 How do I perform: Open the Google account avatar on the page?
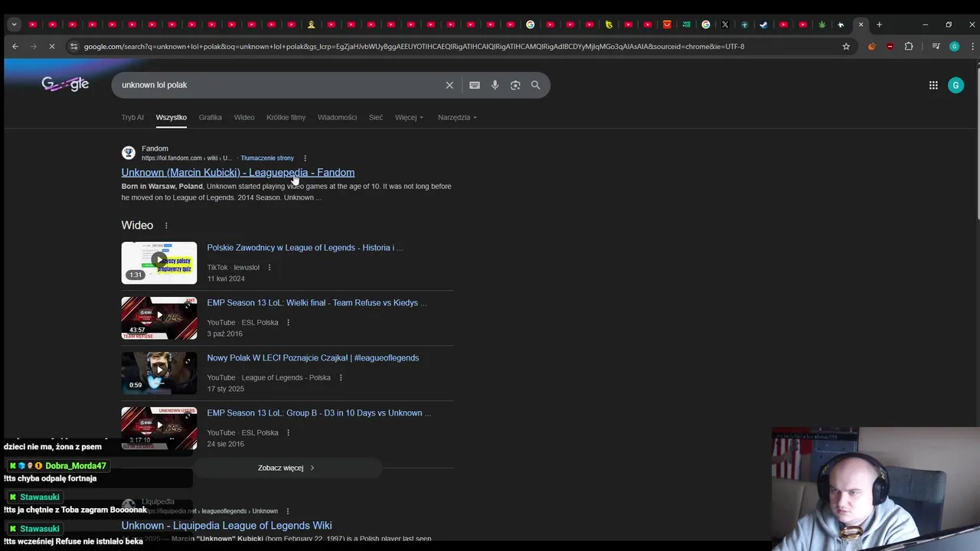(955, 85)
